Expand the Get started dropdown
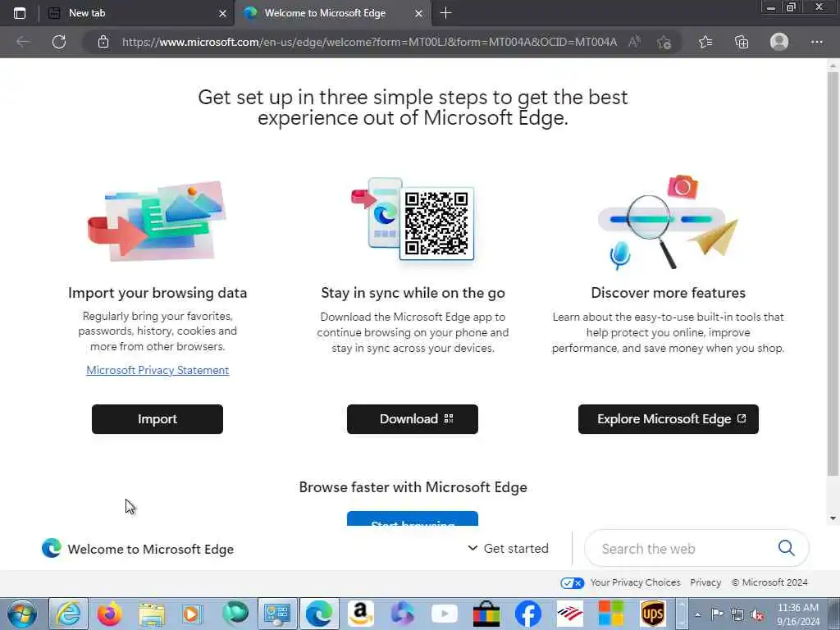Image resolution: width=840 pixels, height=630 pixels. [x=509, y=549]
